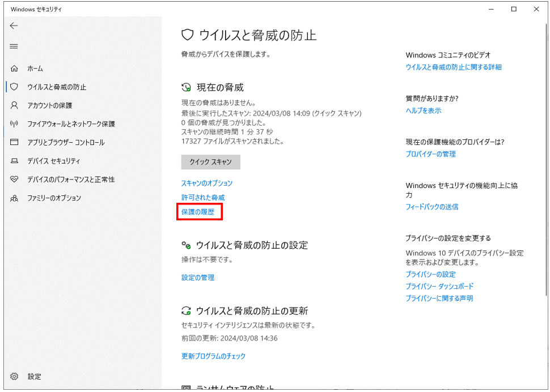Start a scan with the クイック スキャン button
Image resolution: width=550 pixels, height=392 pixels.
tap(211, 162)
